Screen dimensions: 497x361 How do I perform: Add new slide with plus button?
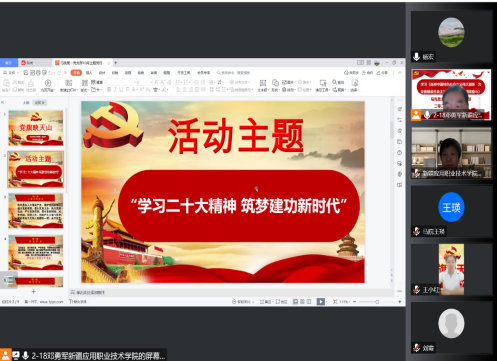(x=33, y=292)
